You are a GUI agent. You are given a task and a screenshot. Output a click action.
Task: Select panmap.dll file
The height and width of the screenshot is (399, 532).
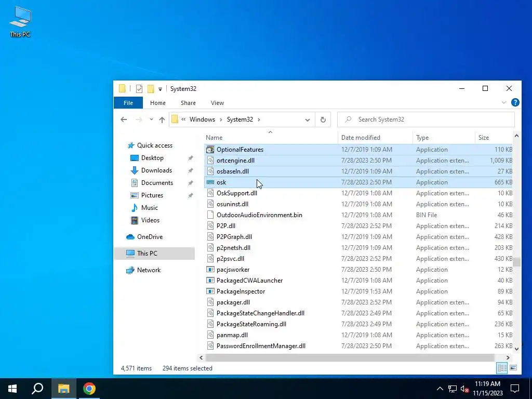(232, 335)
